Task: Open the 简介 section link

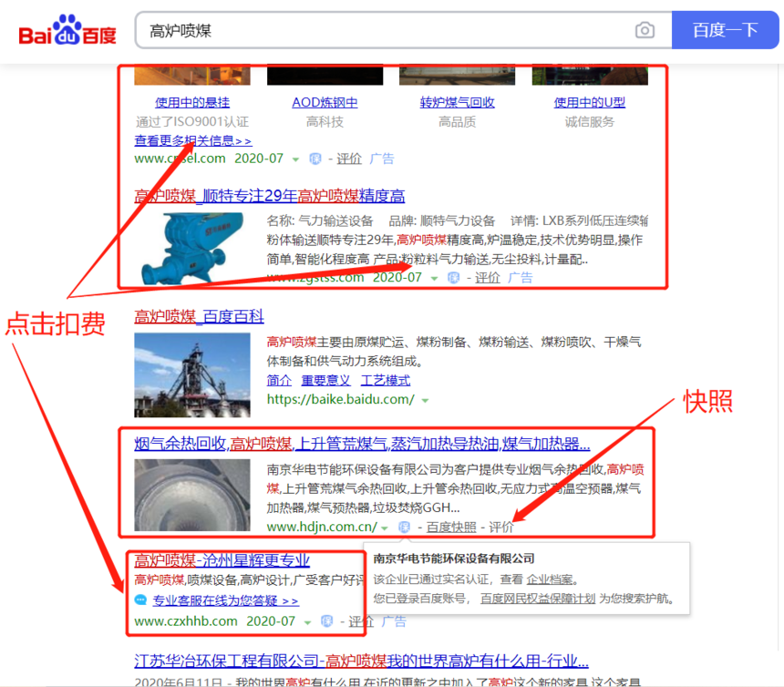Action: pos(279,380)
